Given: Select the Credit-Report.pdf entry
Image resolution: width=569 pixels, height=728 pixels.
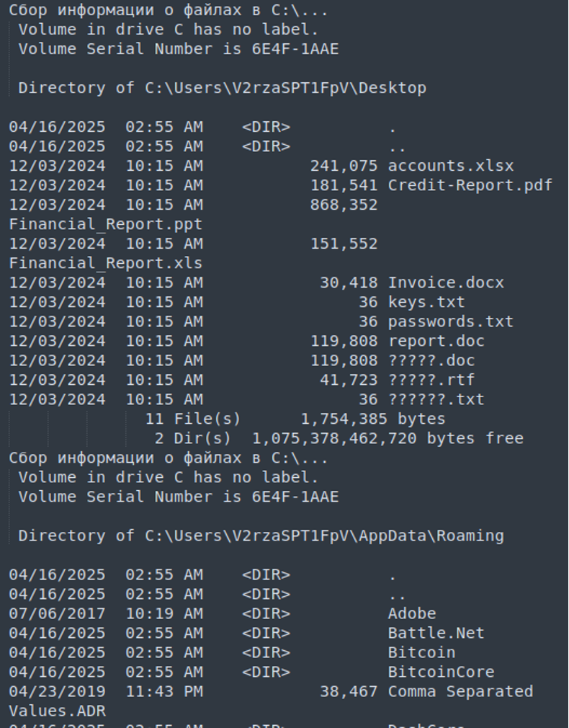Looking at the screenshot, I should 470,185.
